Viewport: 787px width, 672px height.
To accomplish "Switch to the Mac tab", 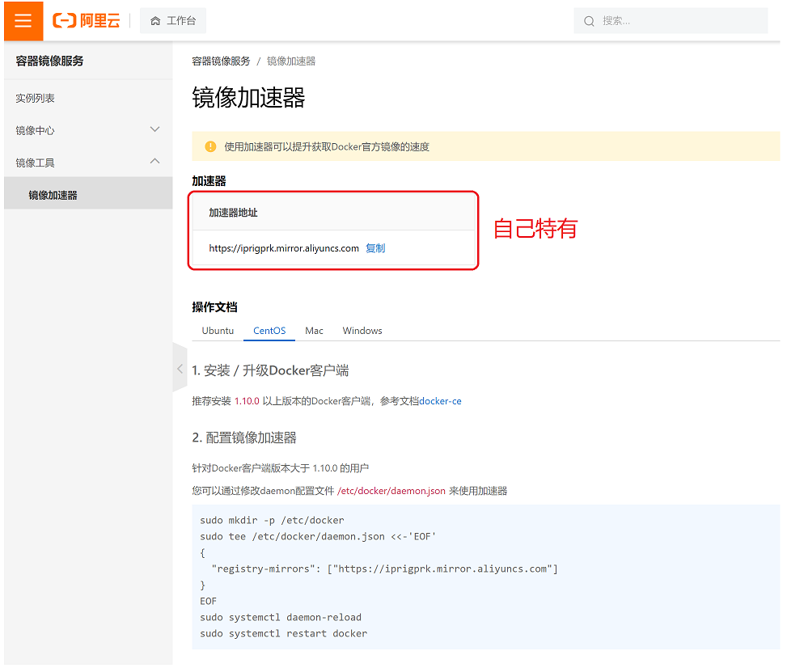I will (314, 331).
